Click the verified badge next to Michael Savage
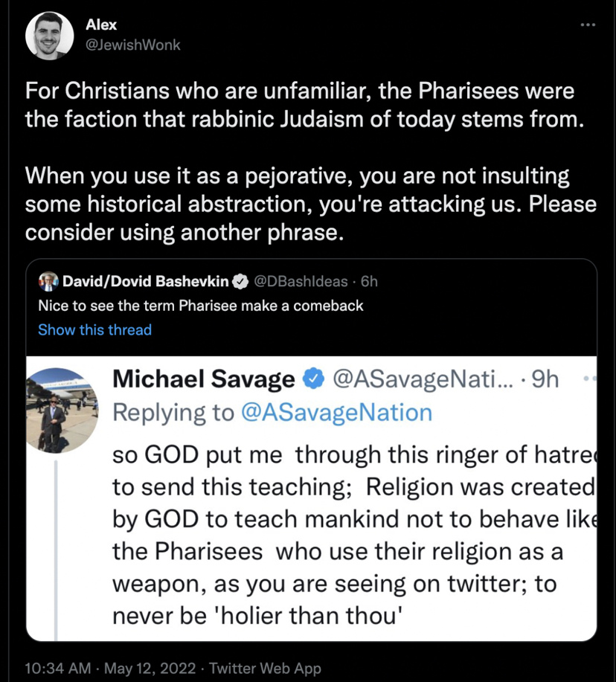616x682 pixels. click(x=313, y=379)
